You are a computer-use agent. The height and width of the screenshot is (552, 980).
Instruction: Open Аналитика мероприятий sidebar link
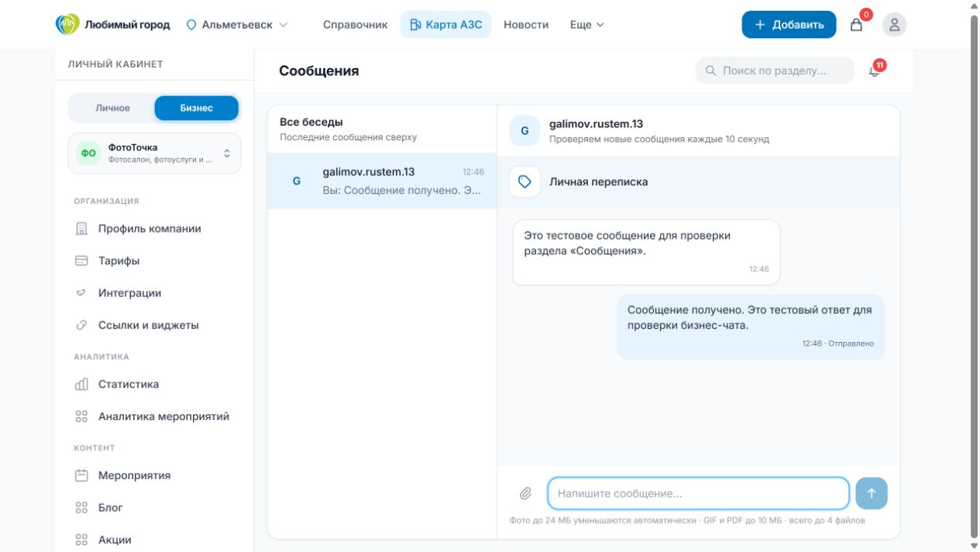[155, 416]
